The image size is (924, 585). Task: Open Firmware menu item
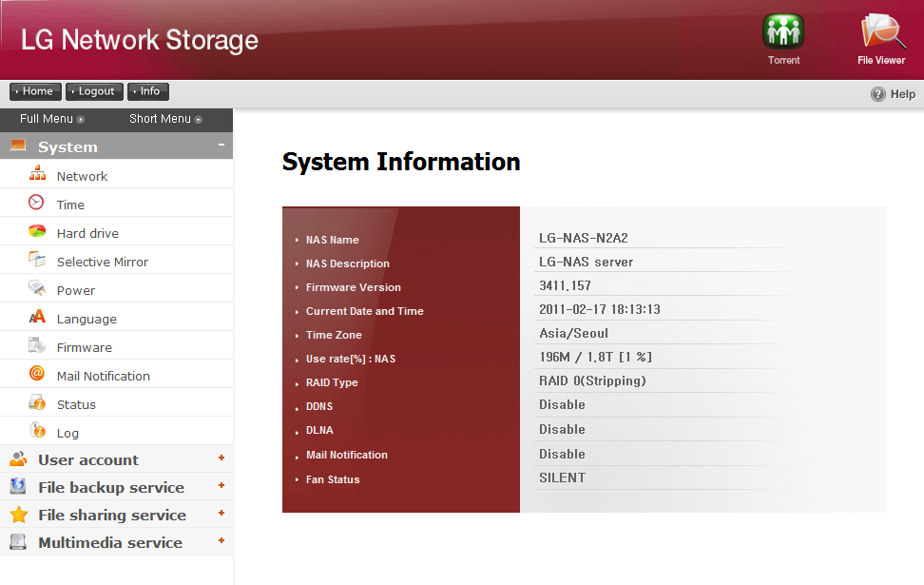[85, 348]
